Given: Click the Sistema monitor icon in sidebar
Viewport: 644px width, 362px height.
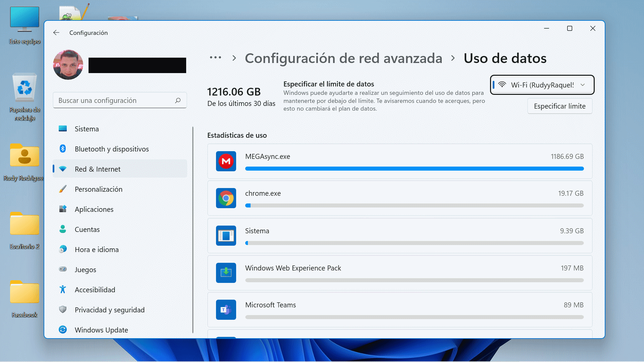Looking at the screenshot, I should (x=63, y=128).
